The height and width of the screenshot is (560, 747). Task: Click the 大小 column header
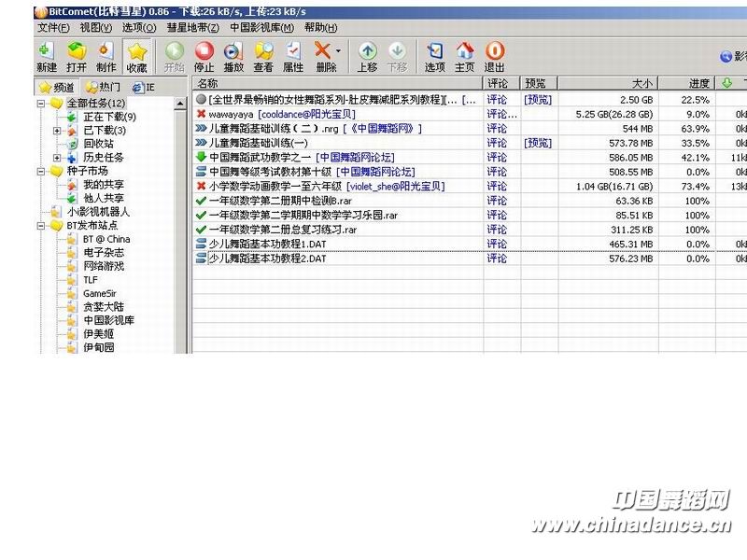642,84
